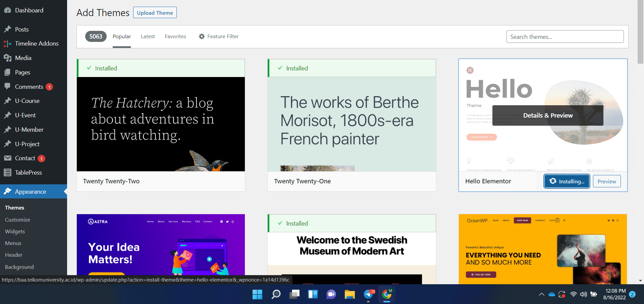Open File Explorer from taskbar

pyautogui.click(x=350, y=294)
